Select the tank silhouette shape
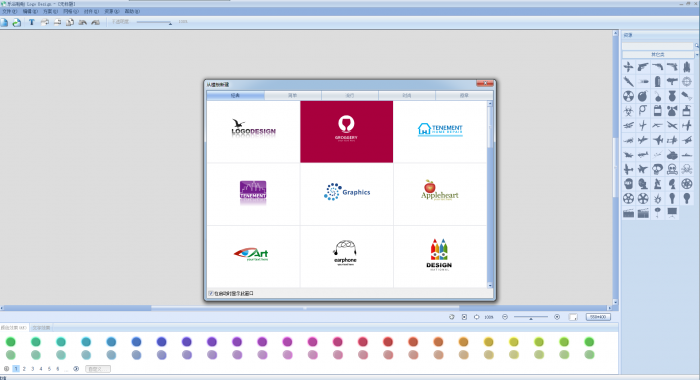 [672, 155]
